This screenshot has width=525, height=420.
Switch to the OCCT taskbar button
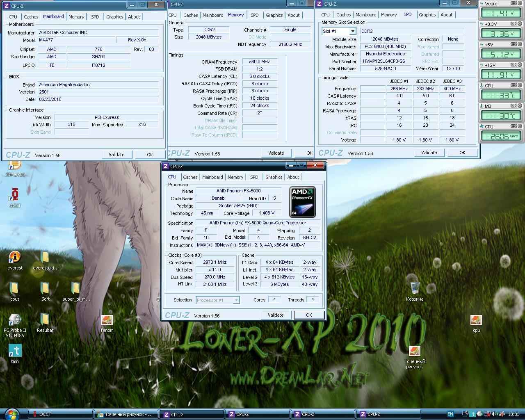coord(60,414)
